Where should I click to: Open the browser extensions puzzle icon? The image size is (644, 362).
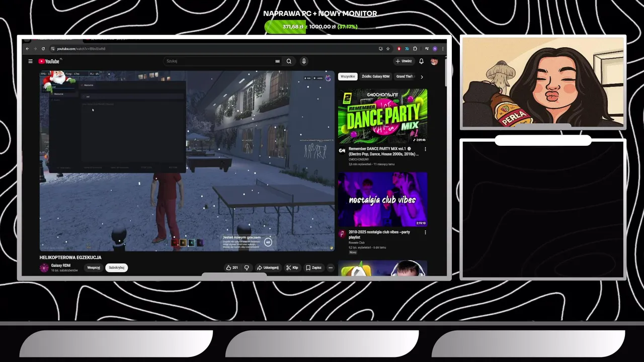pos(415,49)
